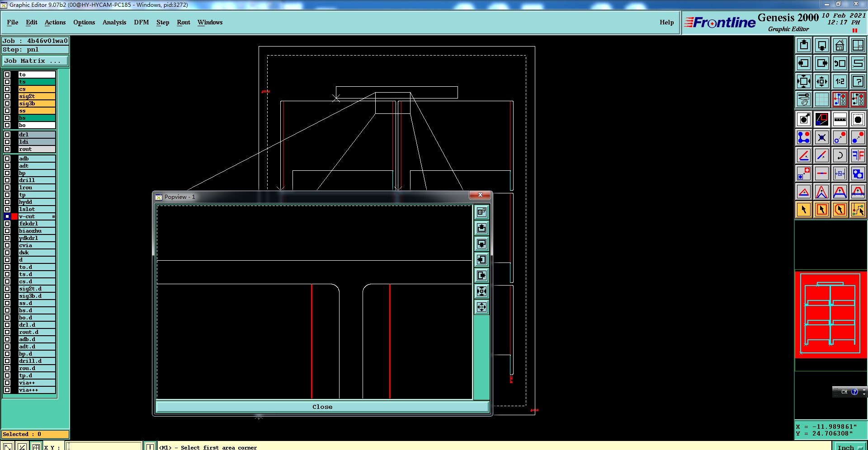Viewport: 868px width, 450px height.
Task: Open the Options menu
Action: (x=84, y=22)
